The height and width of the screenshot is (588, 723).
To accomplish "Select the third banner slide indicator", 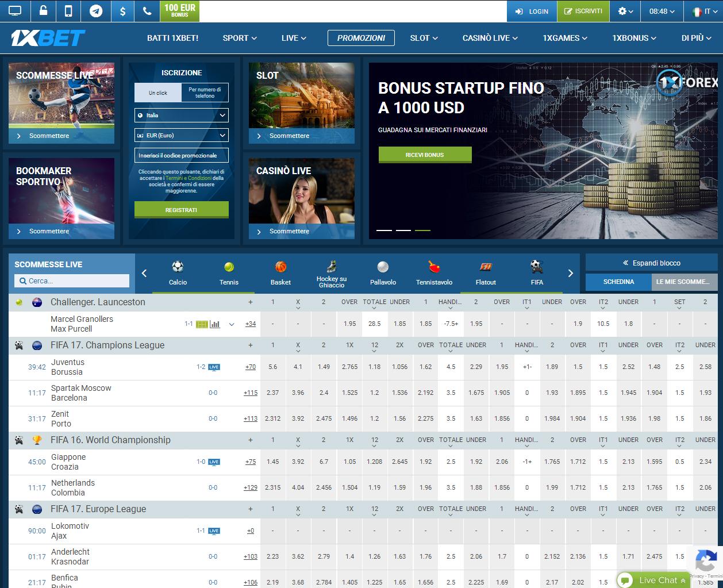I will (x=422, y=230).
